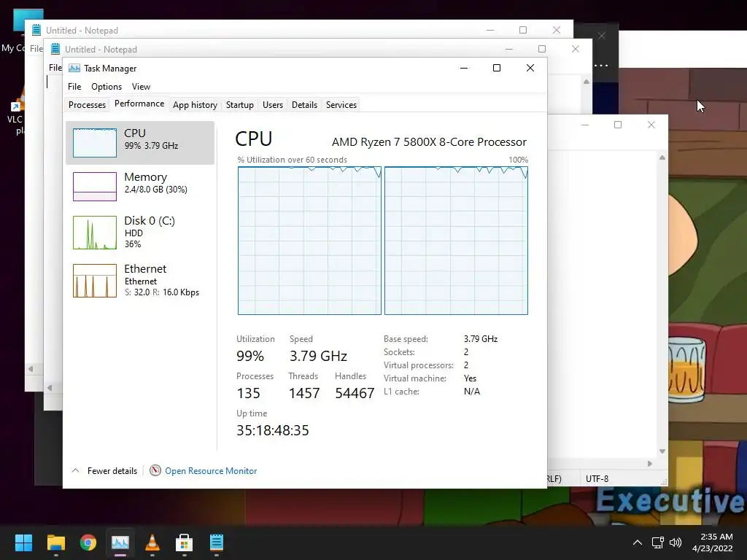Switch to the Startup tab
Viewport: 747px width, 560px height.
(x=239, y=105)
